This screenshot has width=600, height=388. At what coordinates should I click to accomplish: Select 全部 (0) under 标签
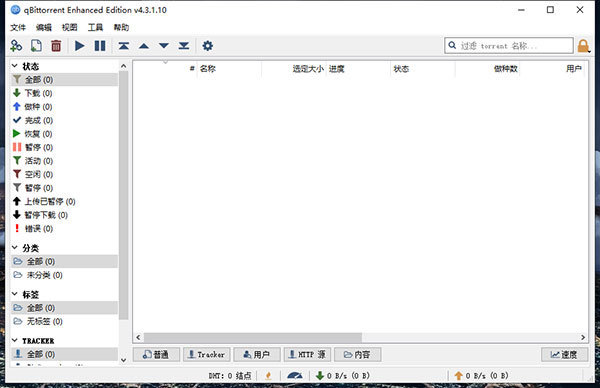coord(64,308)
